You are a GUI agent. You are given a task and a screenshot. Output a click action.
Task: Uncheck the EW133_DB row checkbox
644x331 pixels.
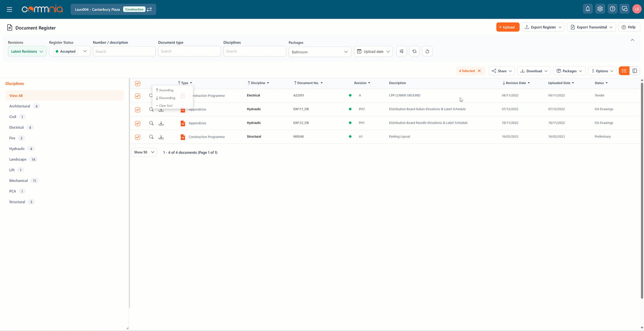[x=138, y=124]
